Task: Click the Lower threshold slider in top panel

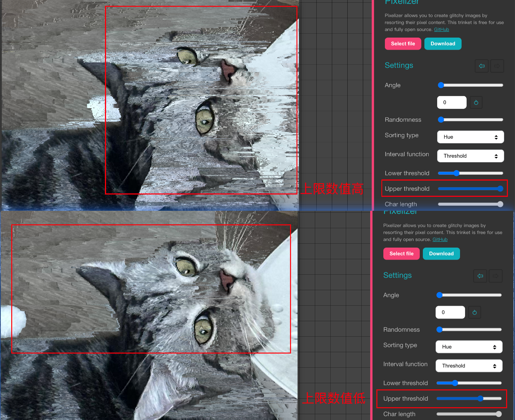Action: [x=470, y=173]
